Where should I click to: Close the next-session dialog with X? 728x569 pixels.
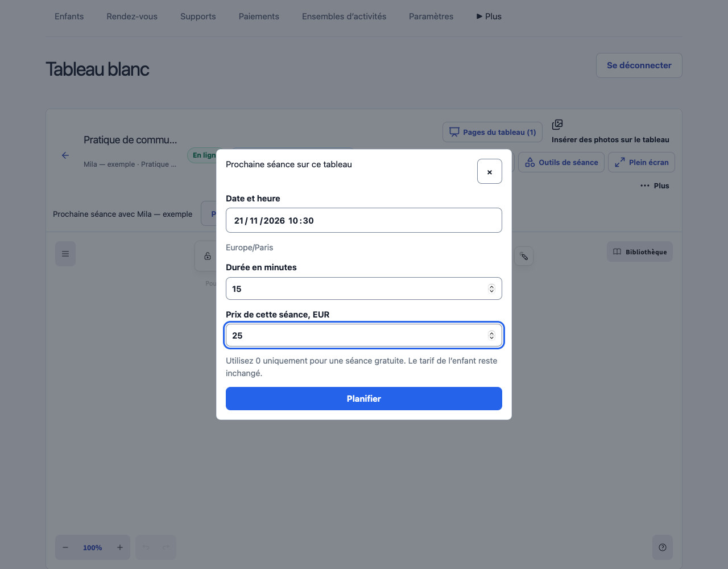pyautogui.click(x=489, y=171)
